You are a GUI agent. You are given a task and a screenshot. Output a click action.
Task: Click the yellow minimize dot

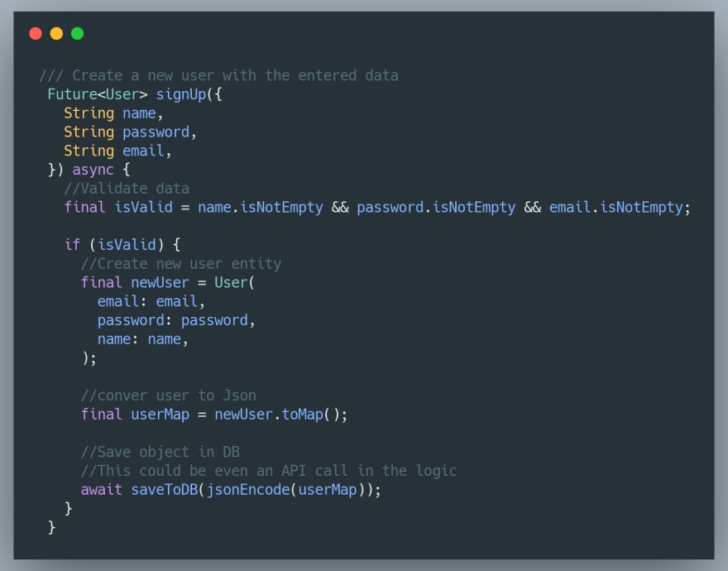click(x=56, y=33)
